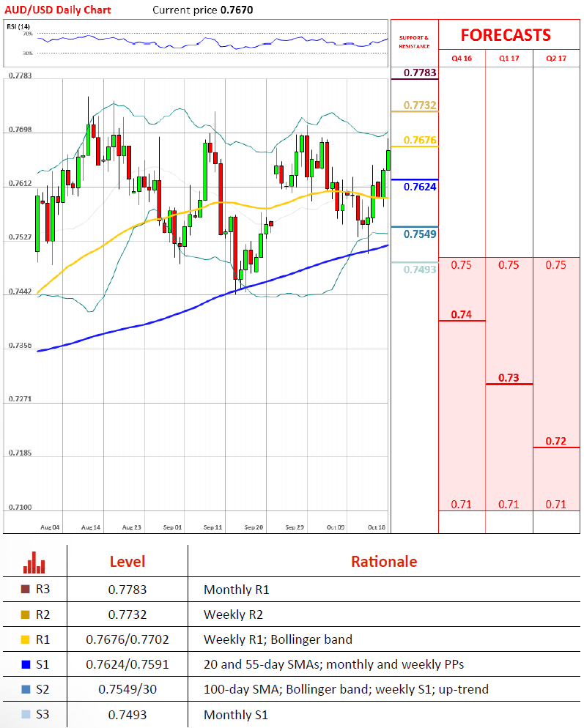Click Weekly R1; Bollinger band rationale
584x728 pixels.
coord(278,640)
